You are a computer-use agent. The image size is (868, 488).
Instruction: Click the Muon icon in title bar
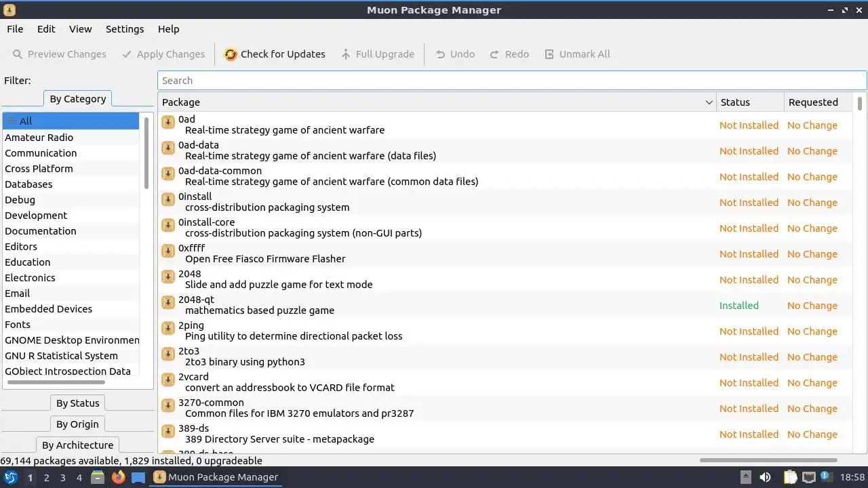coord(9,9)
